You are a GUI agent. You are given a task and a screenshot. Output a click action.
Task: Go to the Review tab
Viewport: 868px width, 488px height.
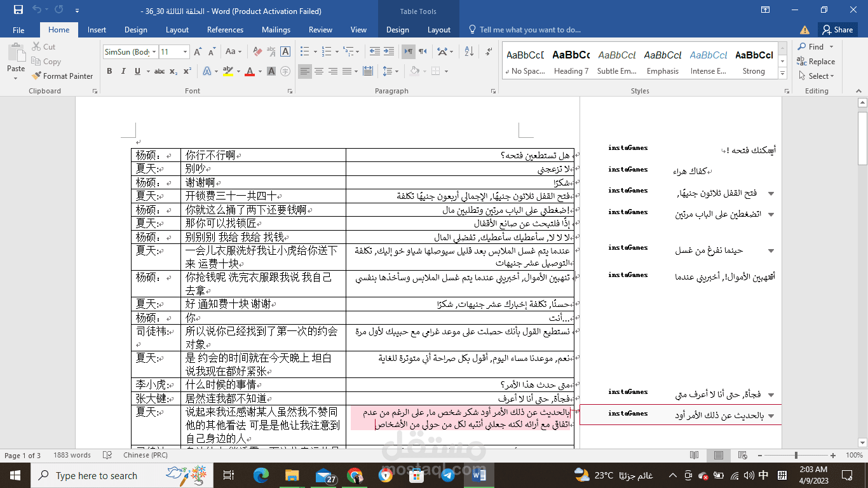pos(320,30)
